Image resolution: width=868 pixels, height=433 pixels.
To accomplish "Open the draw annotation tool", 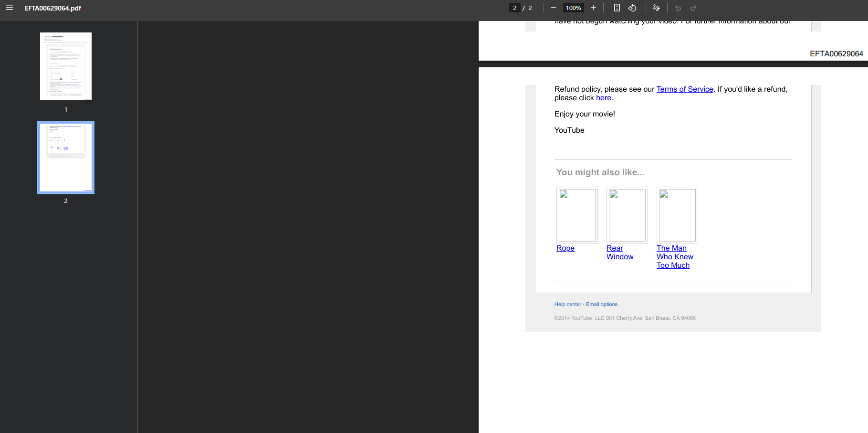I will pos(657,8).
